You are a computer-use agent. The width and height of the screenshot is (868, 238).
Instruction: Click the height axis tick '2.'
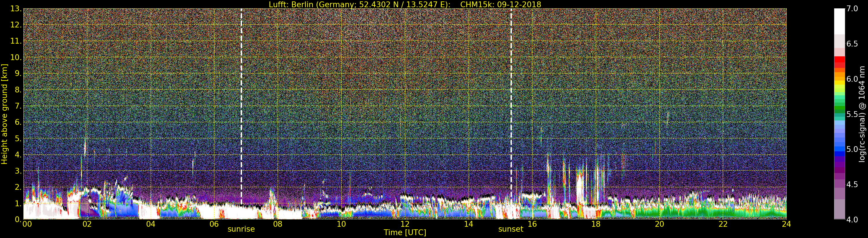[x=18, y=187]
